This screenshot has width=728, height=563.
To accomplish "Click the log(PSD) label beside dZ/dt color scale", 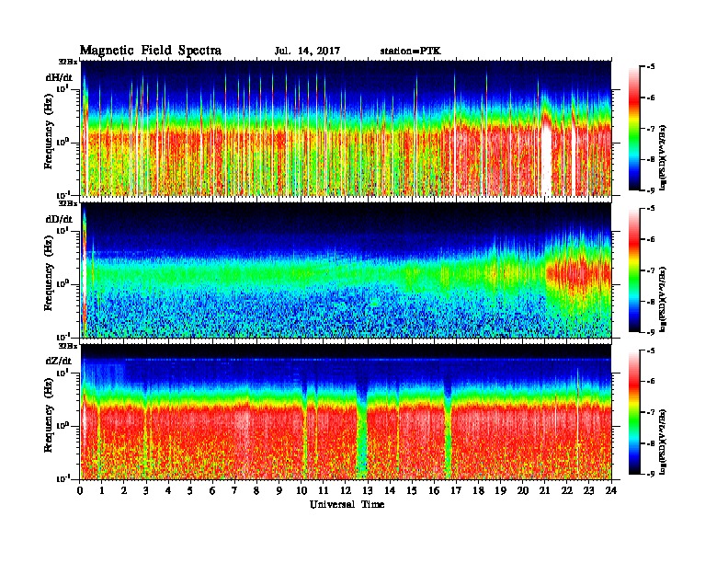I will pos(664,442).
